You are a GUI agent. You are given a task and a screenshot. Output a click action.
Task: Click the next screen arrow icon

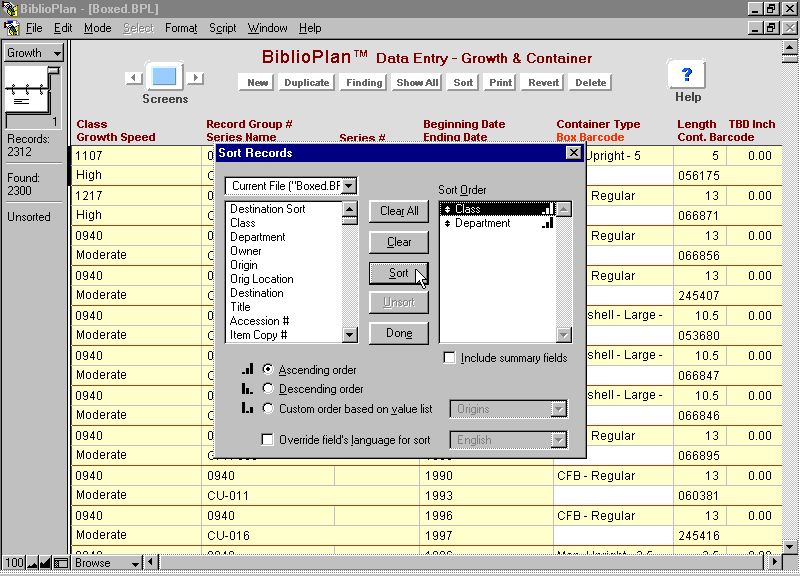coord(195,78)
